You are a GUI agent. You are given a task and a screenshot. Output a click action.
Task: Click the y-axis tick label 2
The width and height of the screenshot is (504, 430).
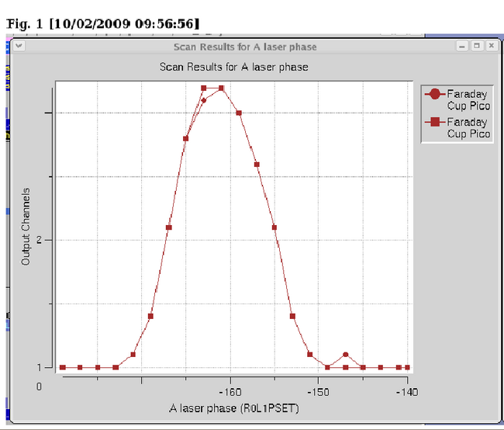click(40, 240)
